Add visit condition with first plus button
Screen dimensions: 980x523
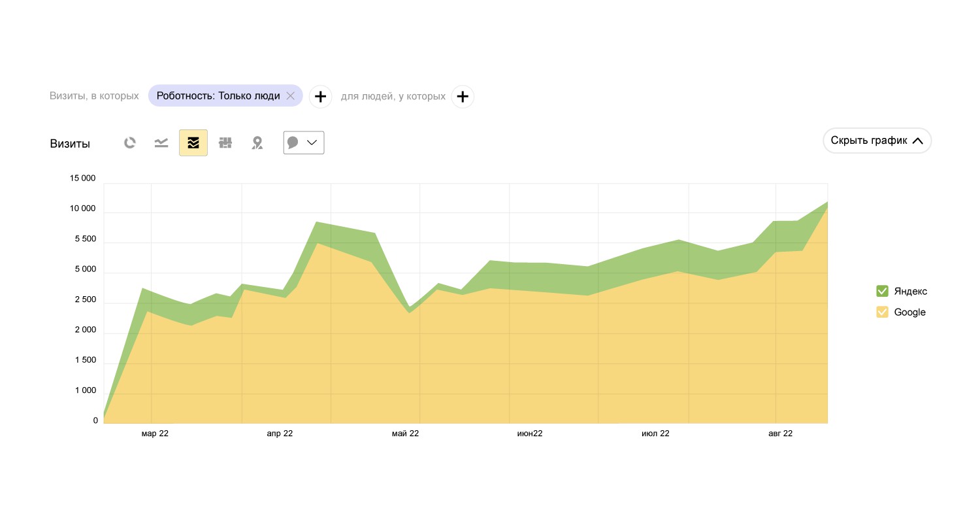pyautogui.click(x=320, y=97)
